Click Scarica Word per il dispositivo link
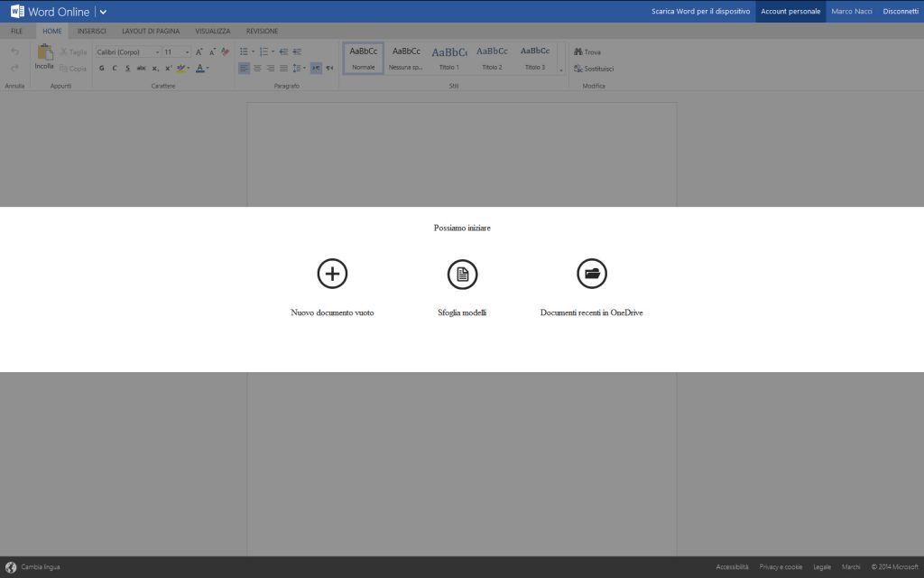Viewport: 924px width, 578px height. pos(700,12)
